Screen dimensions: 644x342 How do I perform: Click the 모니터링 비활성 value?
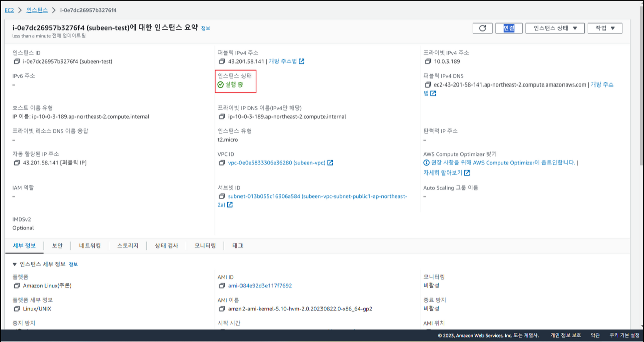[x=431, y=285]
